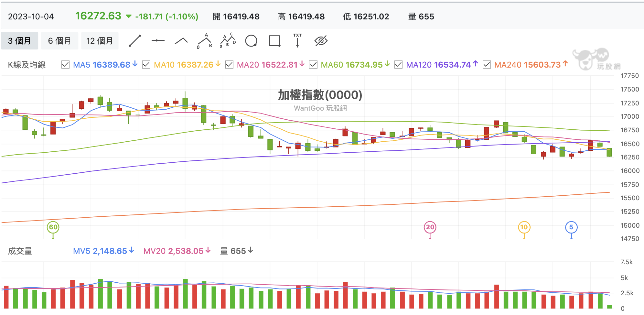Toggle the MA240 checkbox off

tap(487, 65)
